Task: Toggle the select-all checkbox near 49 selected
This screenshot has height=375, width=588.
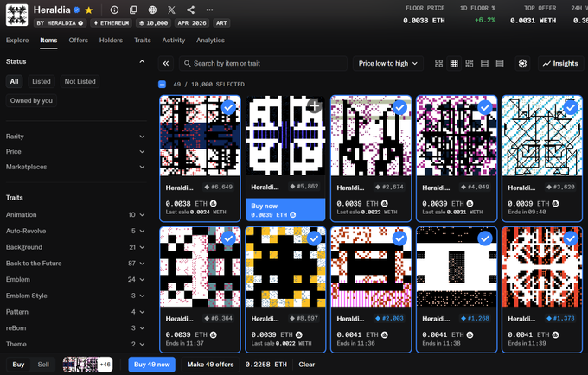Action: coord(162,85)
